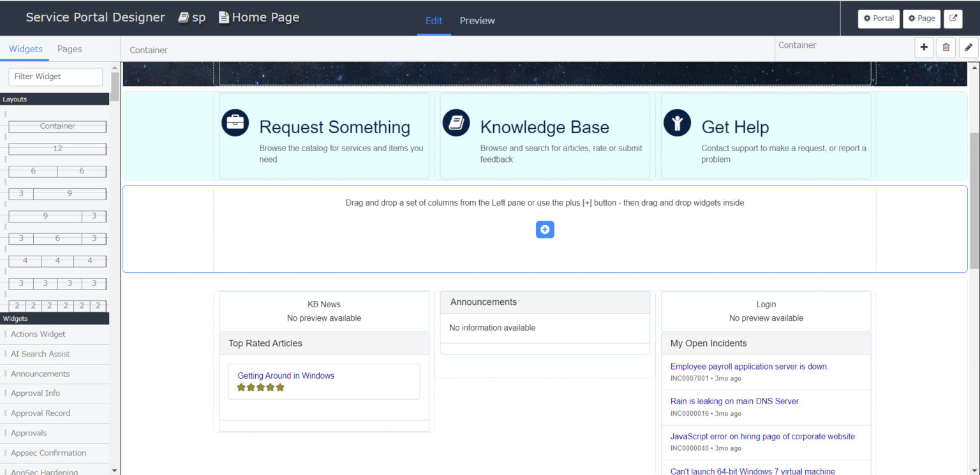Viewport: 980px width, 475px height.
Task: Open Portal settings via the gear button
Action: tap(879, 18)
